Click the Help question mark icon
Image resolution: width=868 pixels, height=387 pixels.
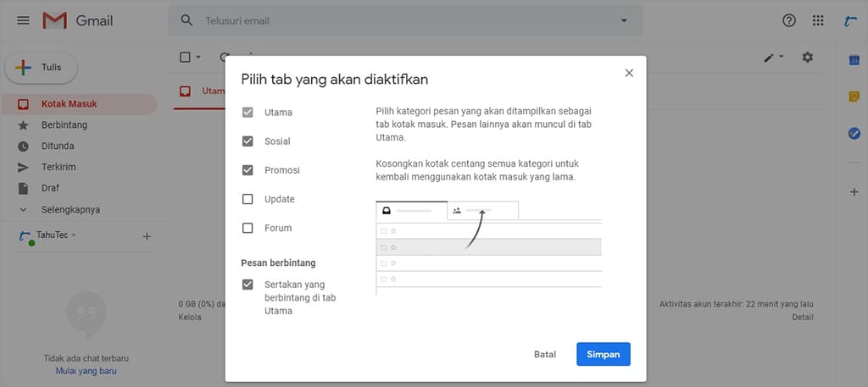click(x=789, y=20)
